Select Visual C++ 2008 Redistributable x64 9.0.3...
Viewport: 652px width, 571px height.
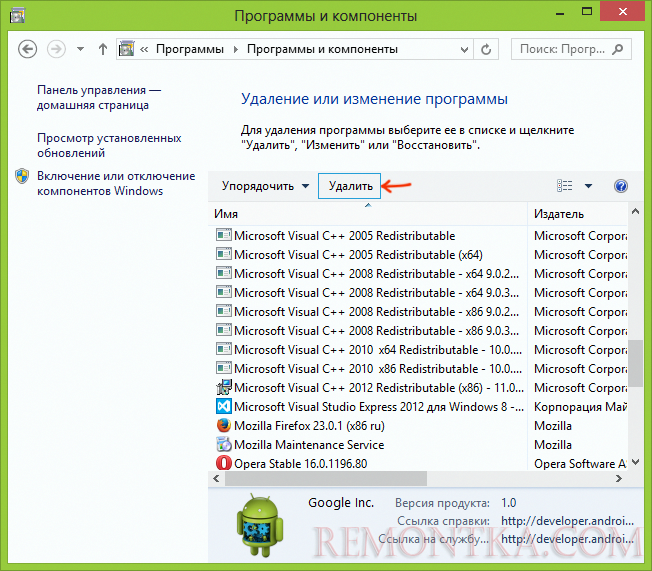(377, 293)
